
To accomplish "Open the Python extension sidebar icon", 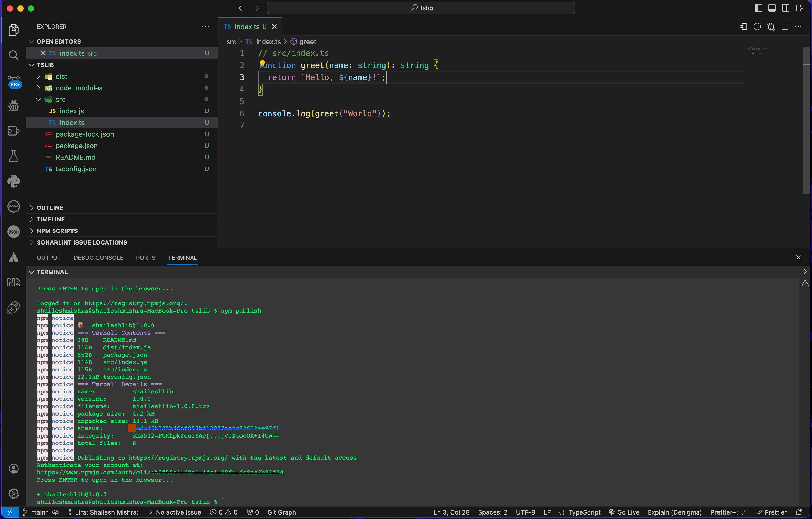I will click(13, 181).
